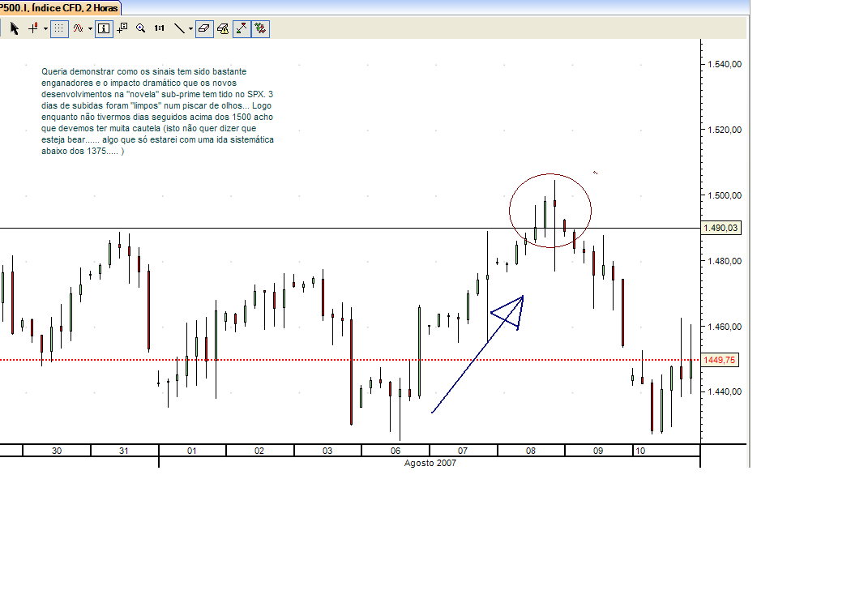851x616 pixels.
Task: Switch to the P500.I Índice CFD tab
Action: (x=57, y=6)
